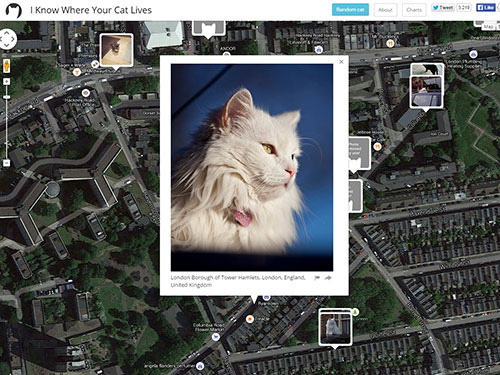
Task: Open the white cat thumbnail at bottom
Action: coord(335,327)
